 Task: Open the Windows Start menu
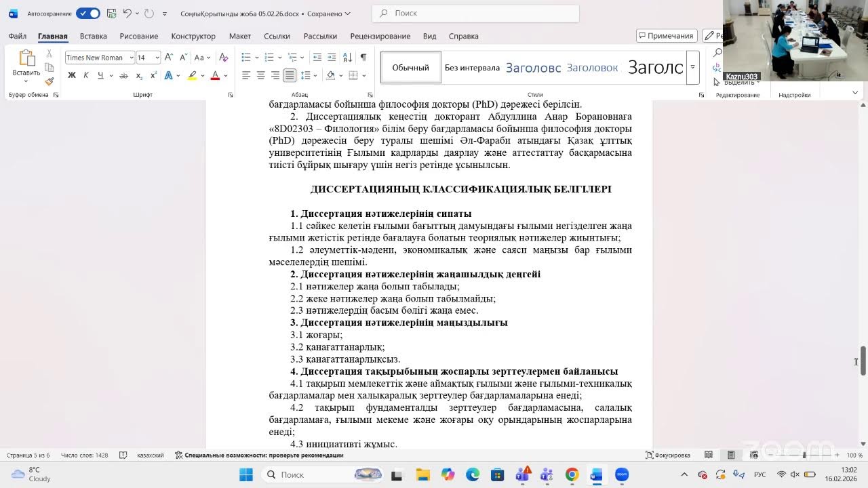pos(245,474)
